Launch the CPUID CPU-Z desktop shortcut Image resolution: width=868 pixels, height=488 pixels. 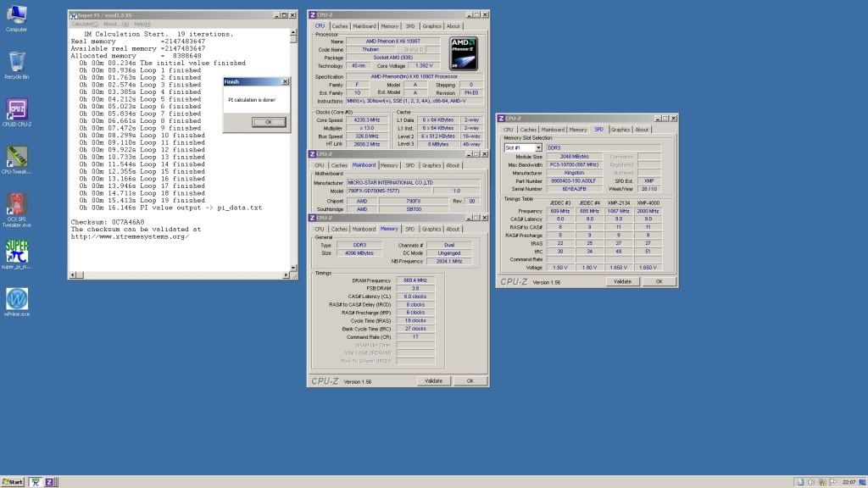coord(16,109)
